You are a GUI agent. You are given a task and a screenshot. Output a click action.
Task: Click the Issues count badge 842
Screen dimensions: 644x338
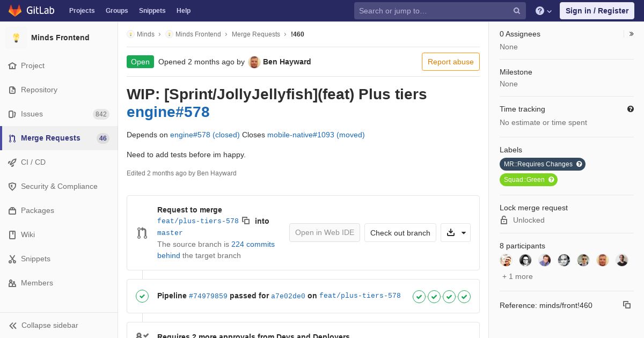(101, 114)
